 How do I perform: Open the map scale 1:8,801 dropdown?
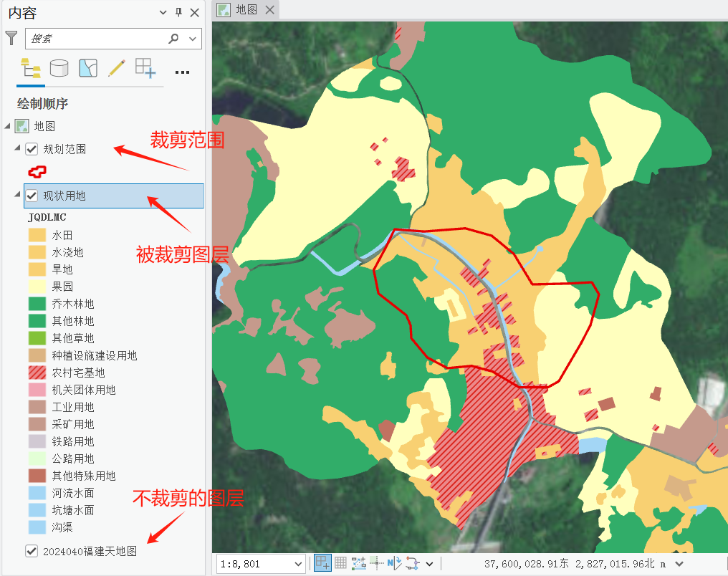coord(298,564)
